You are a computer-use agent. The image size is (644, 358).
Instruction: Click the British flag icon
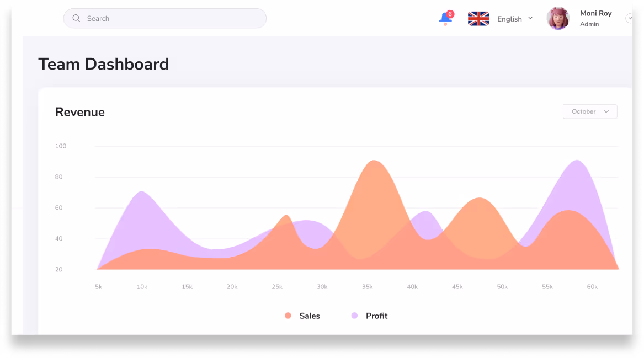coord(478,18)
